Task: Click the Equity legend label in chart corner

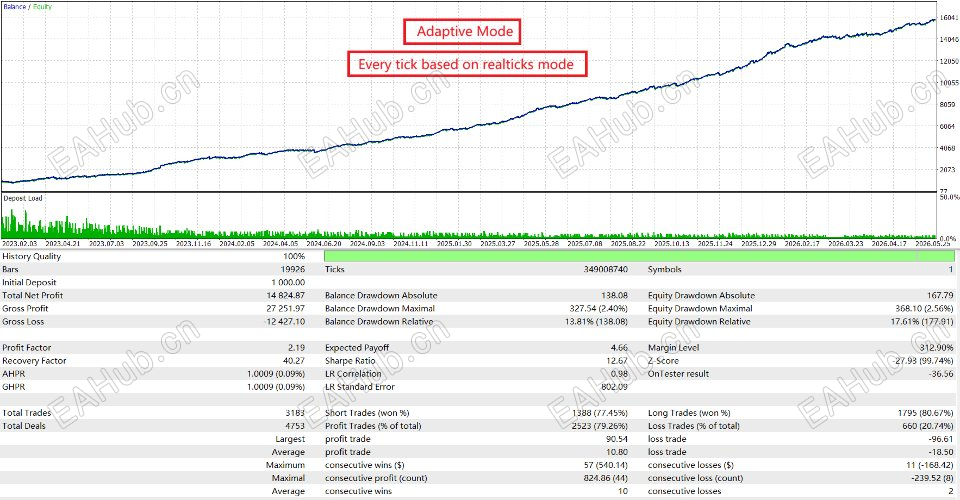Action: point(42,7)
